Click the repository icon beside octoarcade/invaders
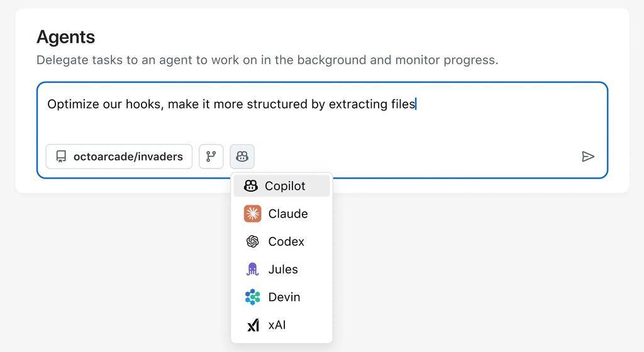 61,157
